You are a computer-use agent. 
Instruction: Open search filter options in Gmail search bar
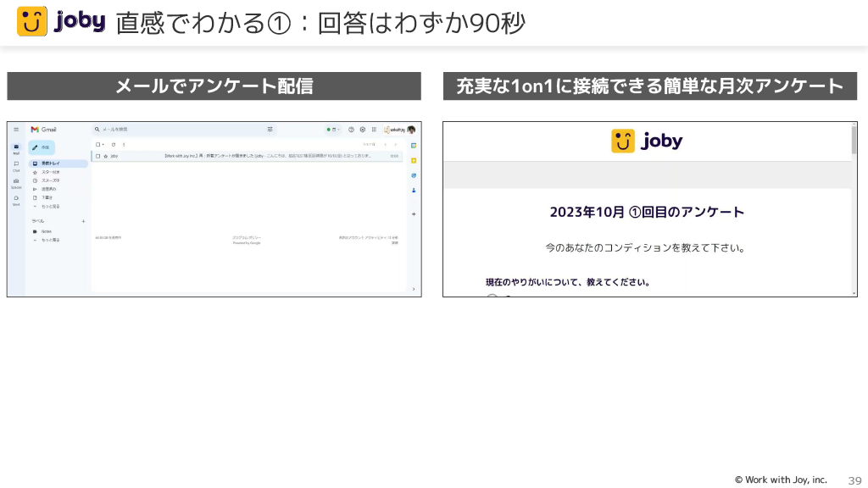[270, 130]
